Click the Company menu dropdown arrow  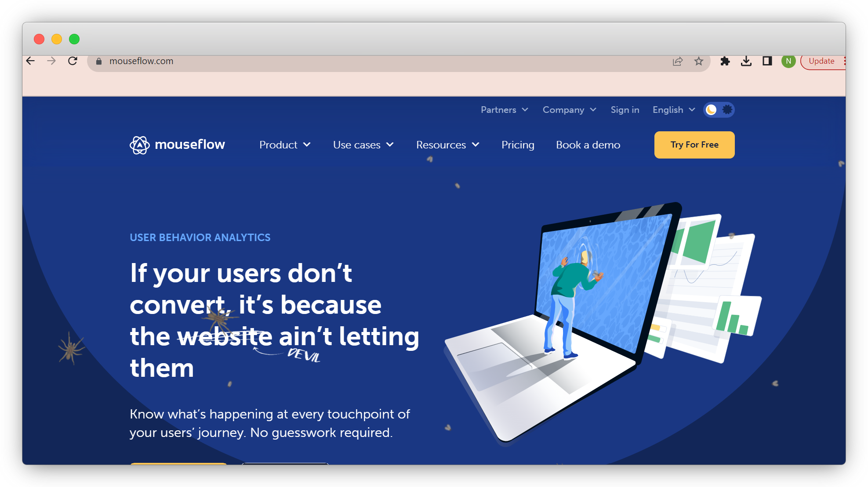click(592, 109)
